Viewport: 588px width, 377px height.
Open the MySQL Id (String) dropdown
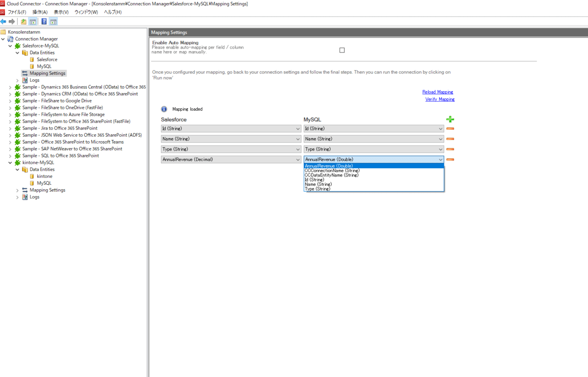pyautogui.click(x=374, y=128)
